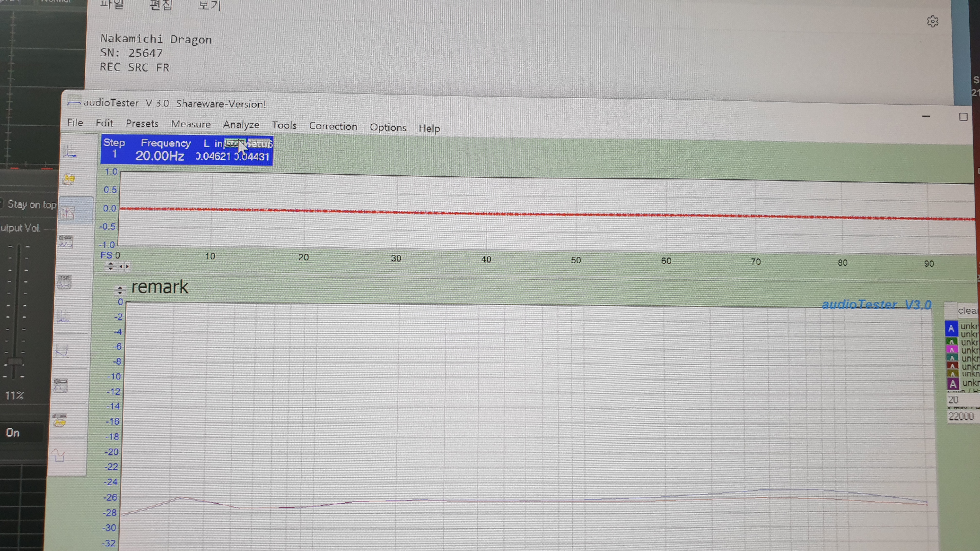Click the 22000 maximum frequency field
The width and height of the screenshot is (980, 551).
[961, 416]
